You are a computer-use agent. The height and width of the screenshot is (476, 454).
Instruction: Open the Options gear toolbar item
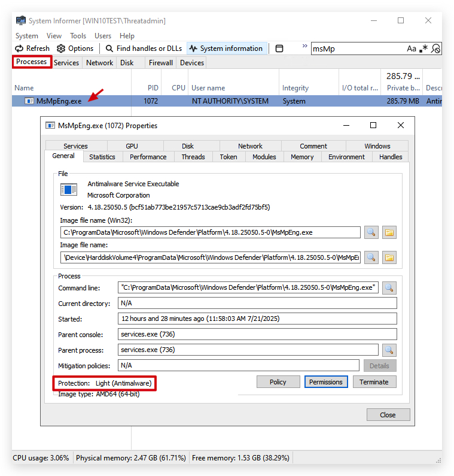tap(75, 48)
